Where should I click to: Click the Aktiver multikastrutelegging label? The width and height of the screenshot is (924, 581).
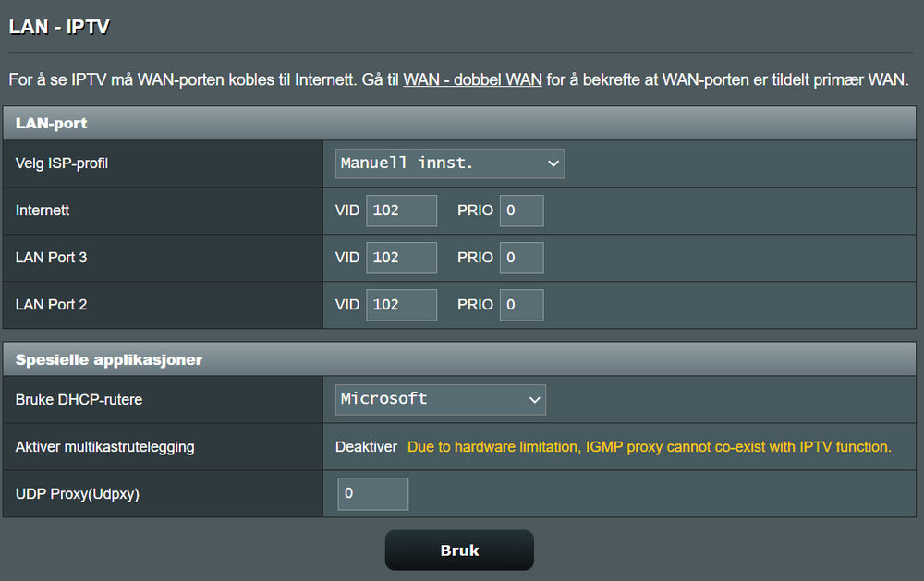pyautogui.click(x=104, y=447)
